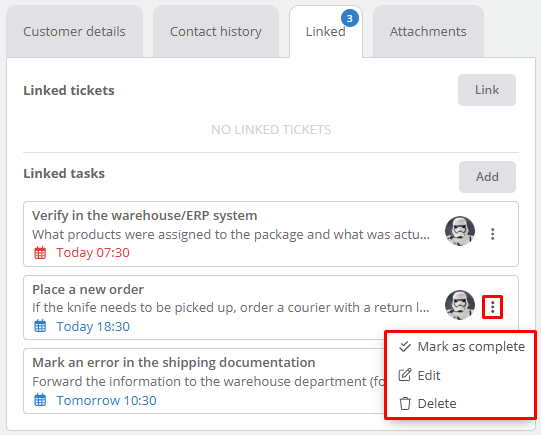The image size is (541, 435).
Task: Click description starting 'If the knife needs'
Action: click(x=231, y=307)
